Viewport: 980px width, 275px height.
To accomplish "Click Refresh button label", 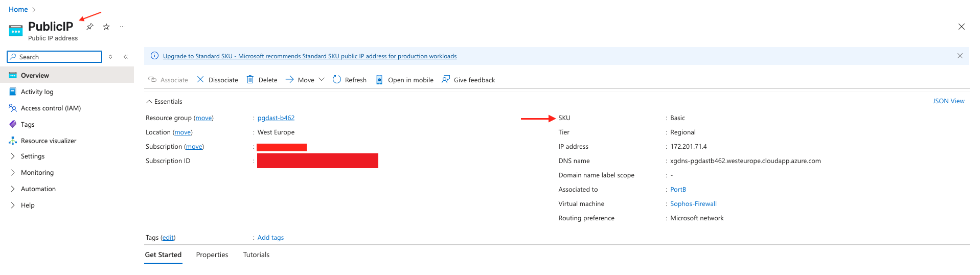I will (x=356, y=80).
